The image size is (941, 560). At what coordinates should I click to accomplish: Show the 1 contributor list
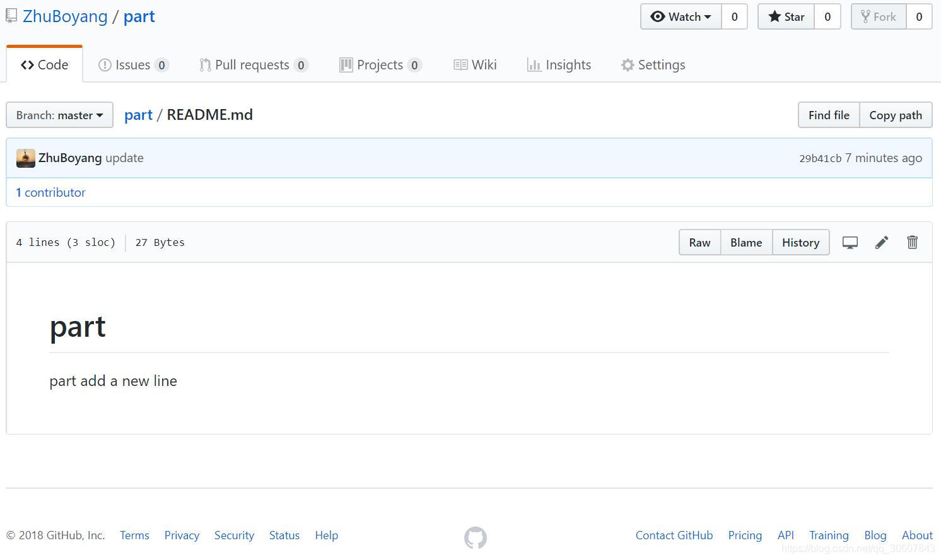pos(50,192)
